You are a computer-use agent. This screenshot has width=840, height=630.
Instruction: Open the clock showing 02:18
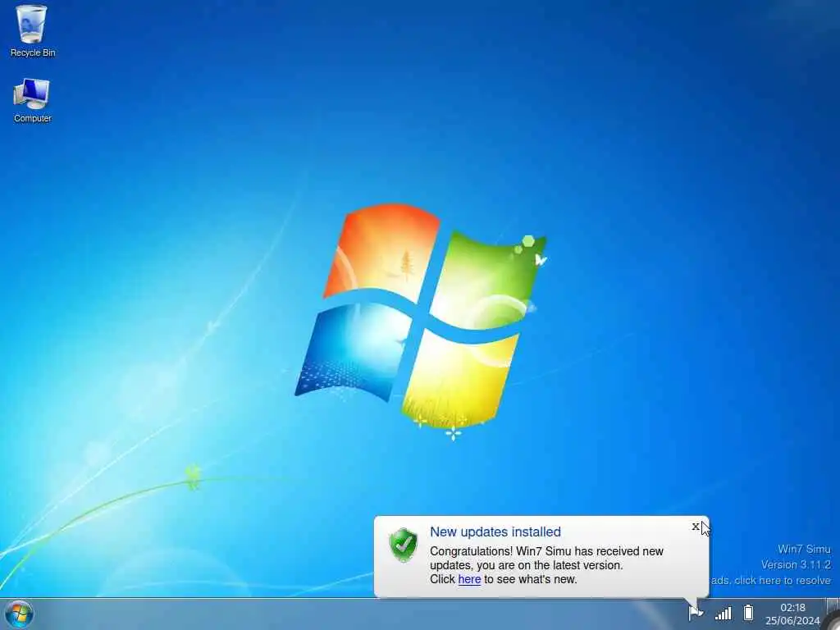click(x=792, y=608)
